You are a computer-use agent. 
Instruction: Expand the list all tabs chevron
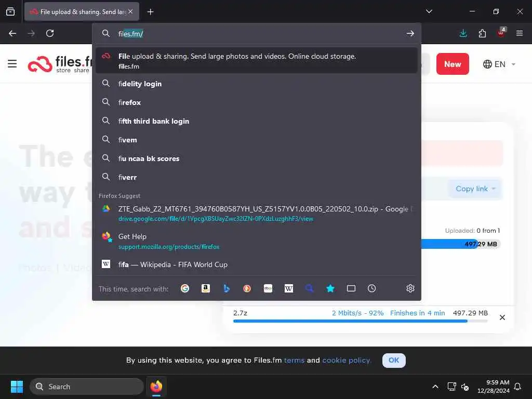coord(429,11)
